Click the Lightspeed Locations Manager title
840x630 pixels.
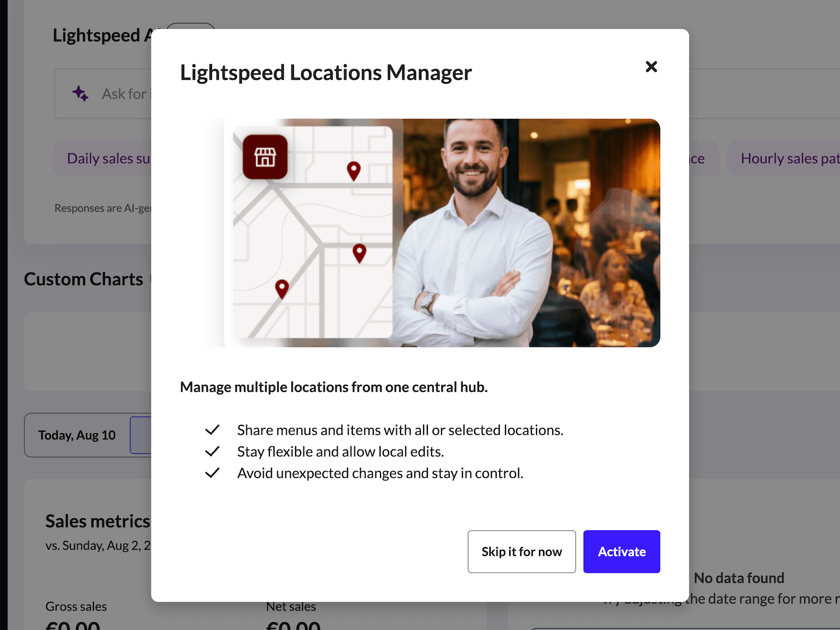coord(326,72)
